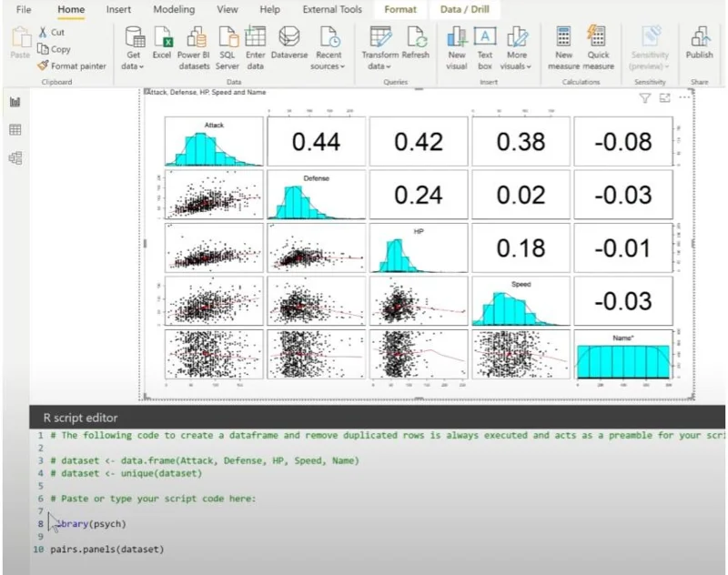Open the File menu
This screenshot has height=575, width=728.
24,9
